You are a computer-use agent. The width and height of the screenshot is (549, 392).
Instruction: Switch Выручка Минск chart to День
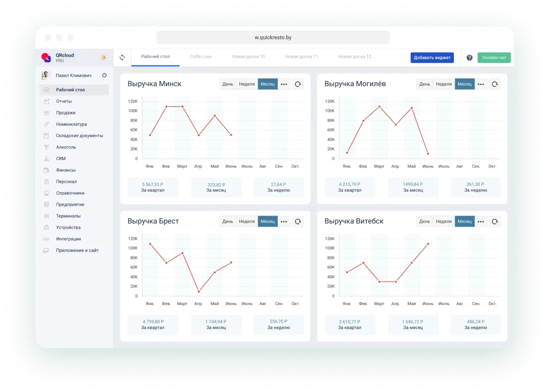point(228,84)
